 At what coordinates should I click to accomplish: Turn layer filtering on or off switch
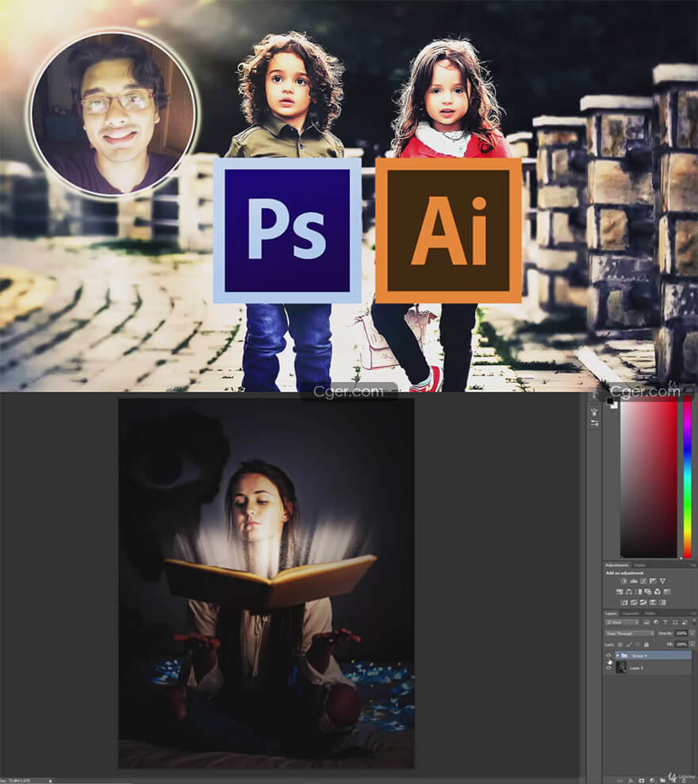[694, 621]
